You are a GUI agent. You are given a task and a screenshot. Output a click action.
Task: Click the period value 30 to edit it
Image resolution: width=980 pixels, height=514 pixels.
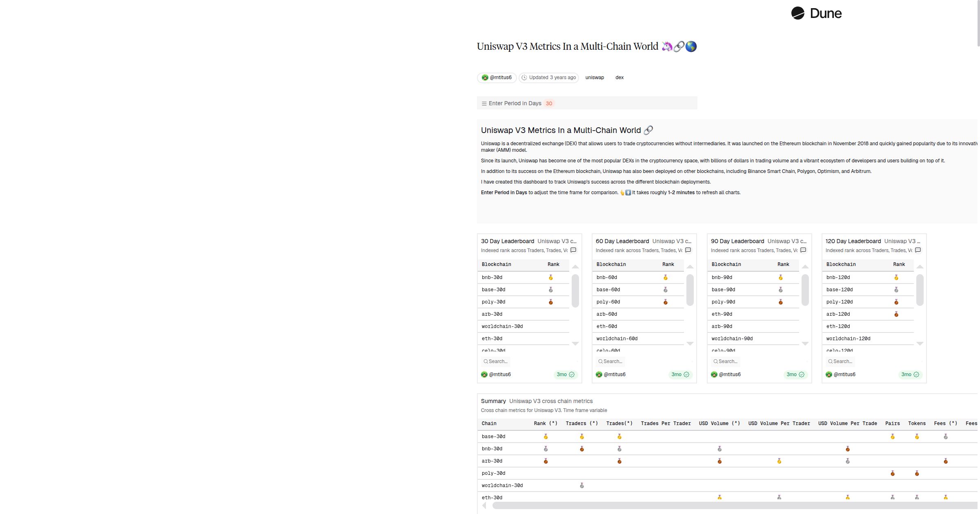(549, 103)
